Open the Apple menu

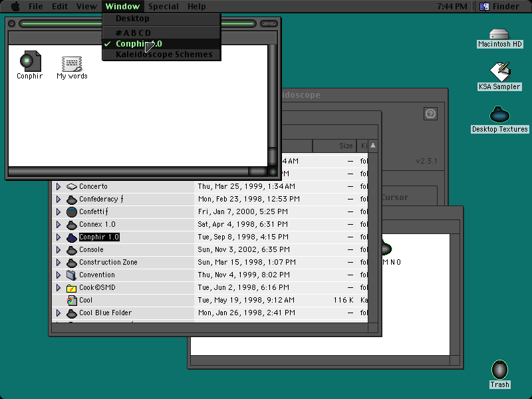coord(15,7)
